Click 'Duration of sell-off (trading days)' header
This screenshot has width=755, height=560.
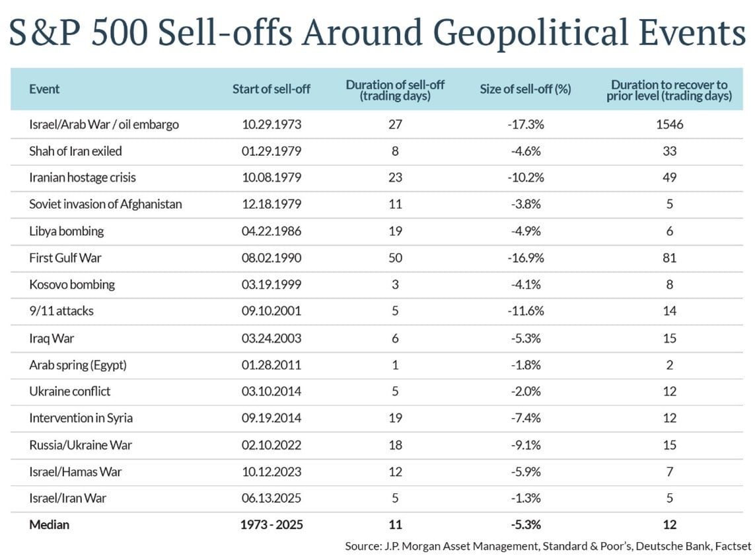pyautogui.click(x=395, y=89)
